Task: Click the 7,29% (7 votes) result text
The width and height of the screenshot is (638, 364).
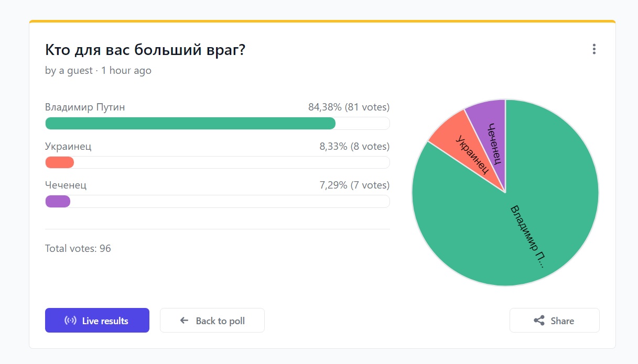Action: [354, 185]
